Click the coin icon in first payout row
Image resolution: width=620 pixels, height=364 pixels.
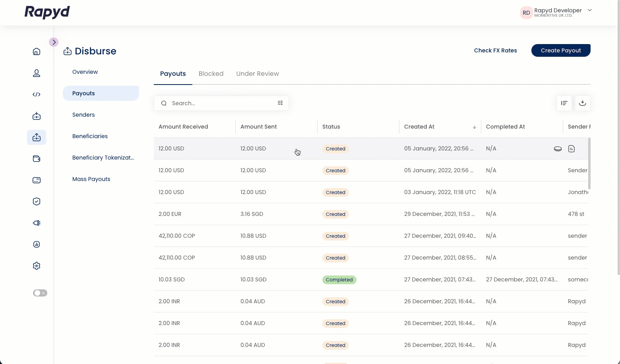pyautogui.click(x=558, y=149)
